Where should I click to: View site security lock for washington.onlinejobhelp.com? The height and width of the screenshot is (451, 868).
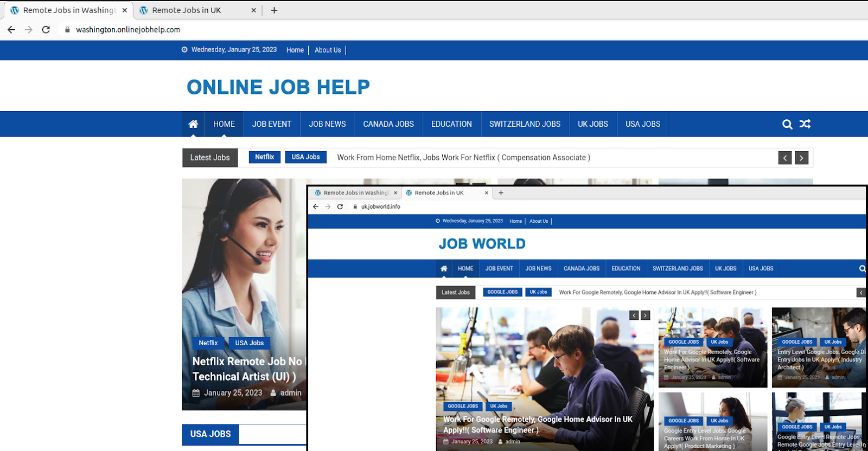67,30
